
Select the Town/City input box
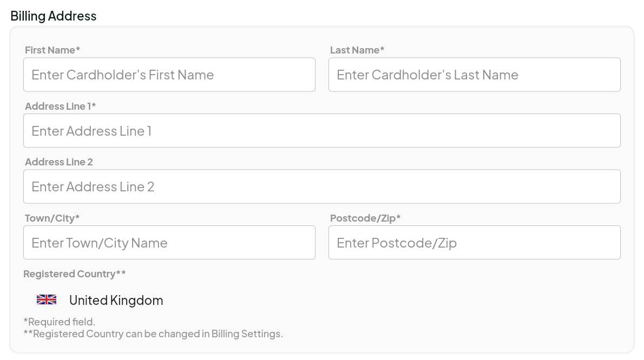[x=169, y=243]
